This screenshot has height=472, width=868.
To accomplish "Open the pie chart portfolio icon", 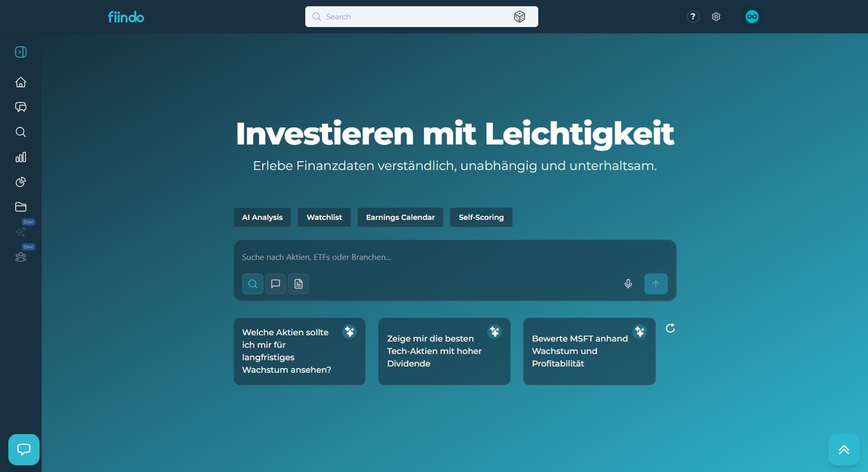I will pos(21,182).
